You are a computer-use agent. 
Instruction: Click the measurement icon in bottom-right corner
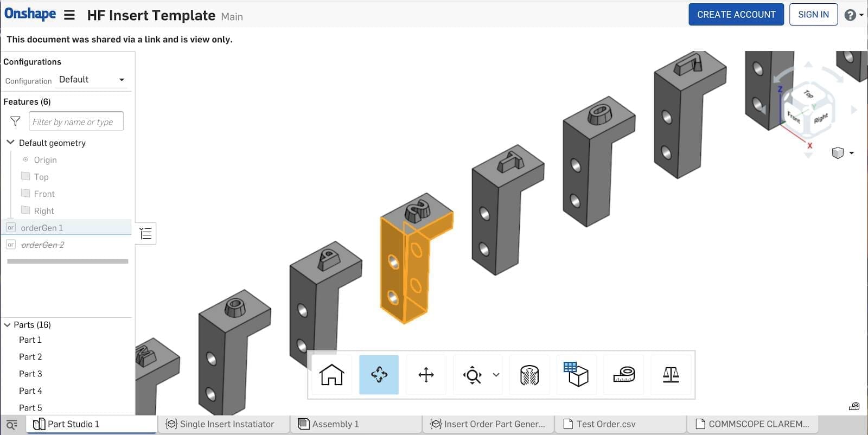tap(854, 406)
